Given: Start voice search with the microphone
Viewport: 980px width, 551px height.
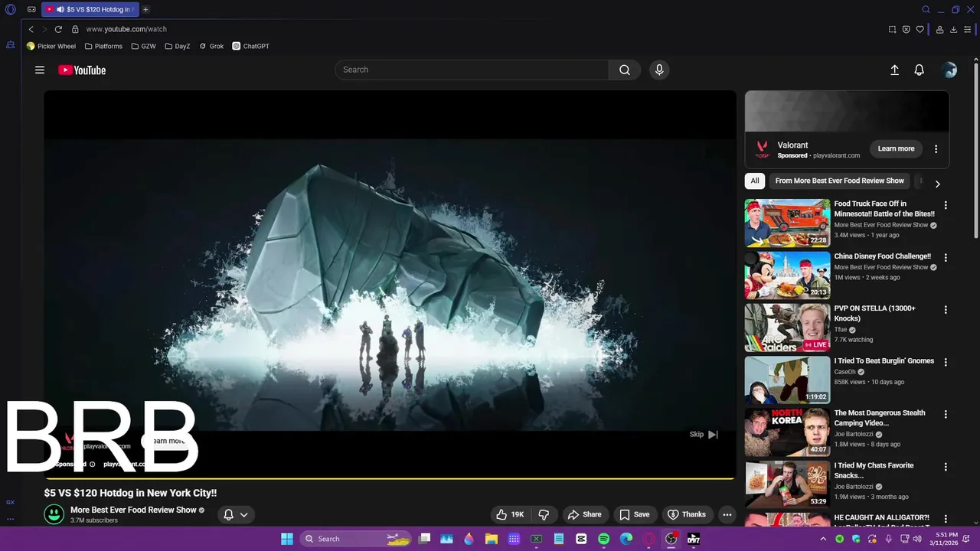Looking at the screenshot, I should point(659,70).
